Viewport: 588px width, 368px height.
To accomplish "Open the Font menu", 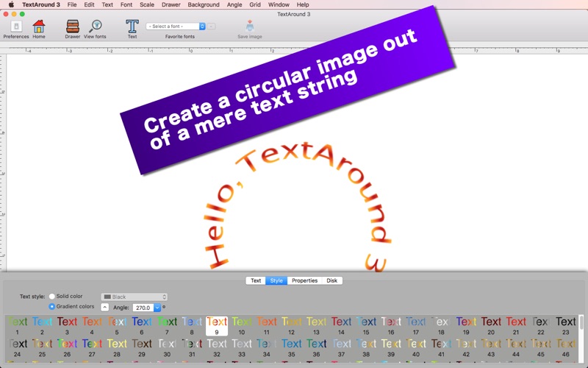I will (126, 4).
